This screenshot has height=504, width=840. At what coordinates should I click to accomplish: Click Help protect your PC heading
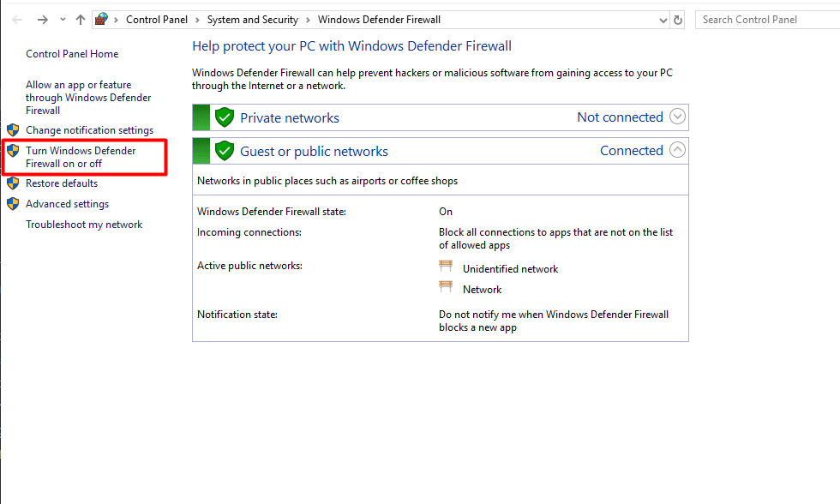click(x=351, y=46)
